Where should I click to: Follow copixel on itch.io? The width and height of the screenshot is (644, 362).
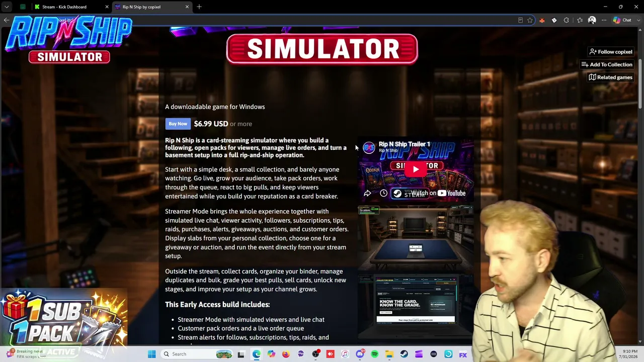click(611, 52)
